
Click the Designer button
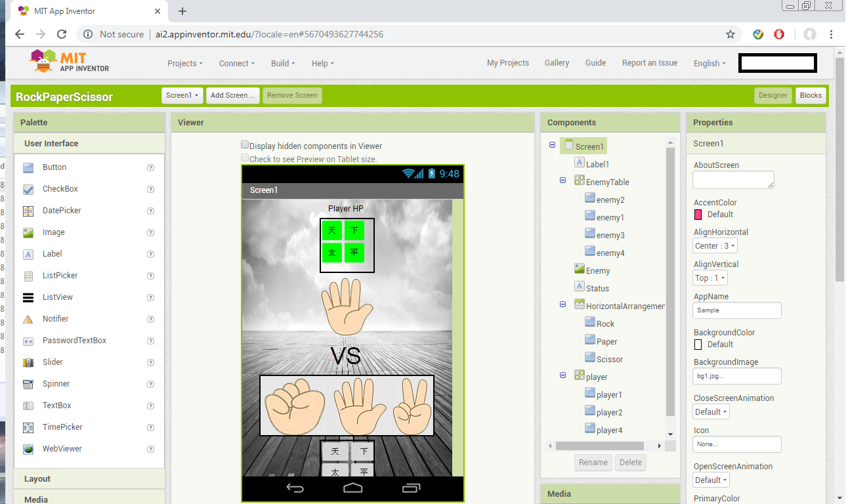point(773,95)
